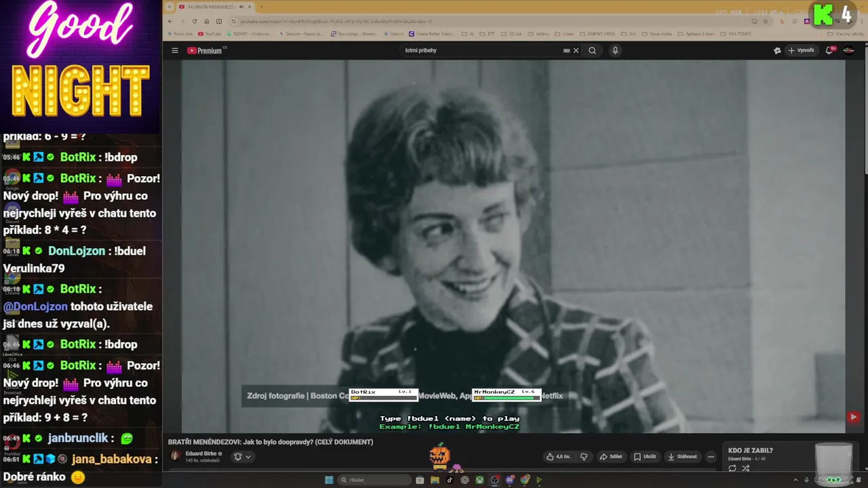The image size is (868, 488).
Task: Save the video with Uložit button
Action: (646, 457)
